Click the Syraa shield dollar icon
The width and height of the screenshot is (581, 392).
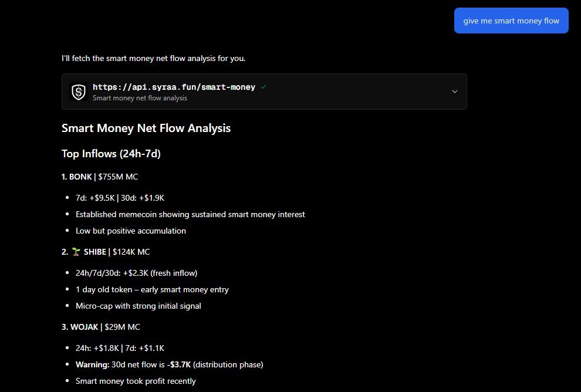click(x=79, y=92)
